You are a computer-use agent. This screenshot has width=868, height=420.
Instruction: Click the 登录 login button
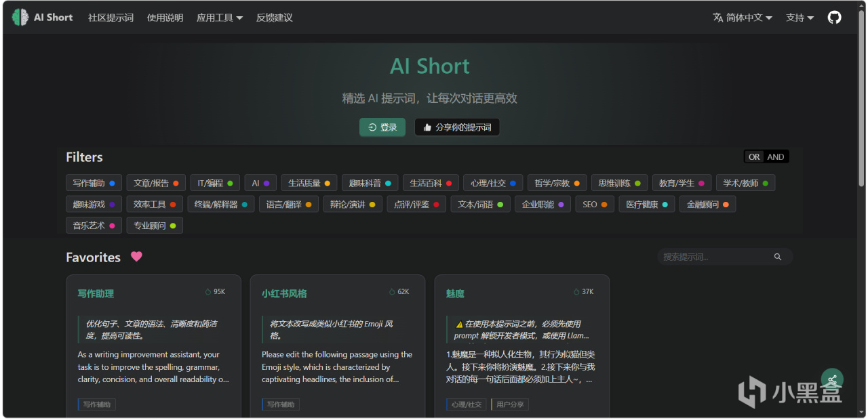coord(382,127)
